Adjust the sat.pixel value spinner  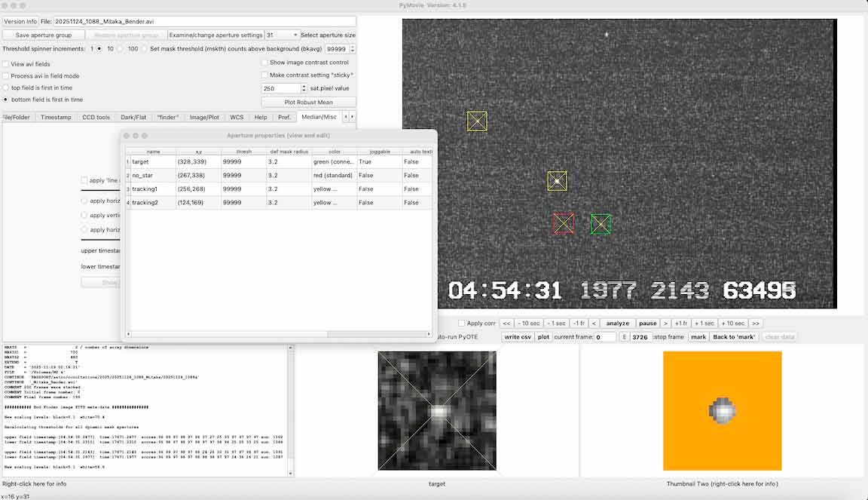(304, 88)
